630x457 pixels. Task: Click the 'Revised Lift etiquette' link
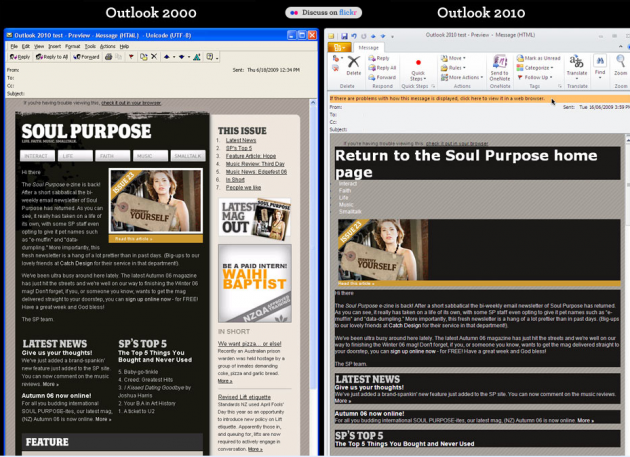(244, 397)
